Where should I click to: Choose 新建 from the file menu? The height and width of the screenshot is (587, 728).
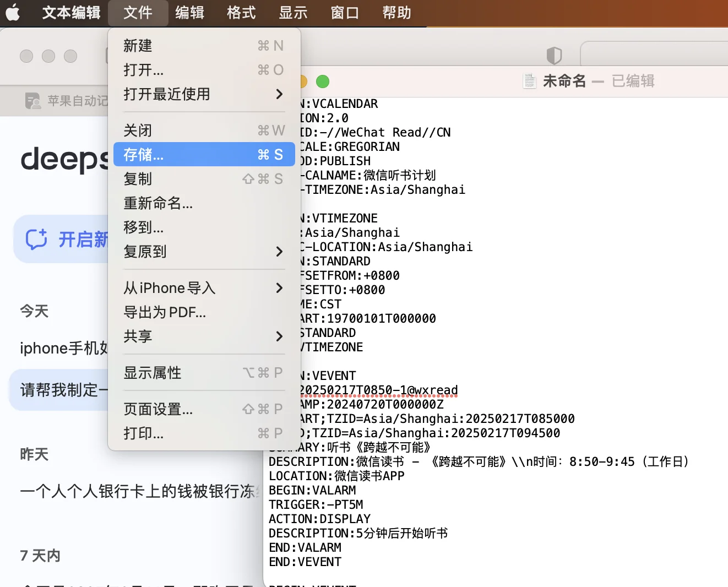(204, 46)
